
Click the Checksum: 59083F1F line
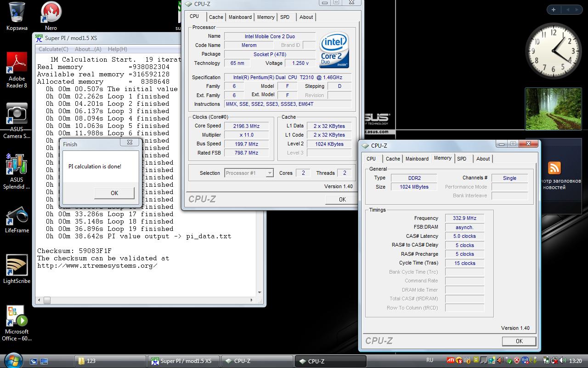coord(74,251)
